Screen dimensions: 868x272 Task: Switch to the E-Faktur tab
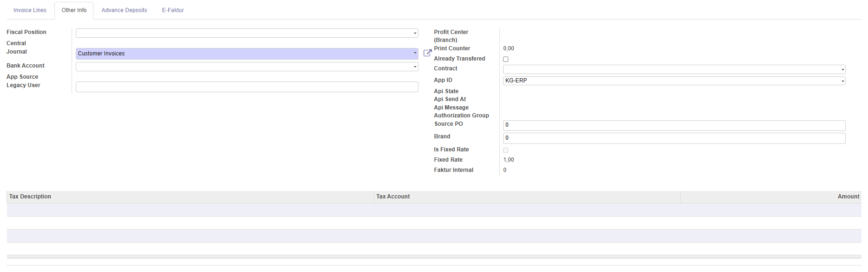(173, 10)
